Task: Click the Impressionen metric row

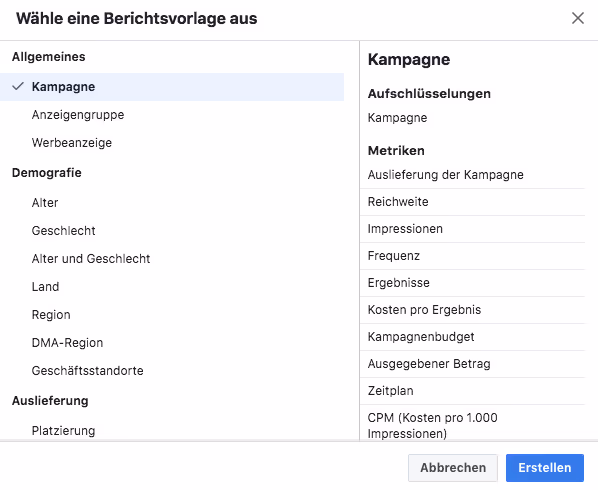Action: pos(473,229)
